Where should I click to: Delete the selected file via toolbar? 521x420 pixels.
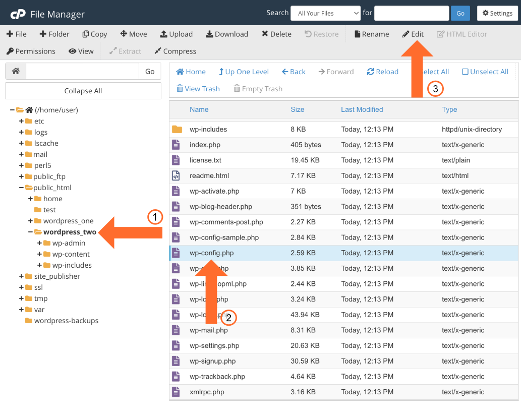(276, 34)
